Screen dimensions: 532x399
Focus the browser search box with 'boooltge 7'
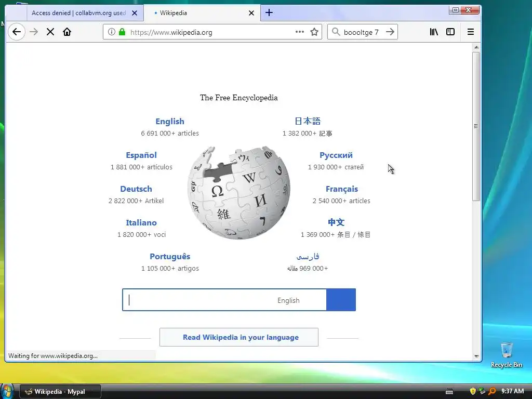tap(361, 32)
